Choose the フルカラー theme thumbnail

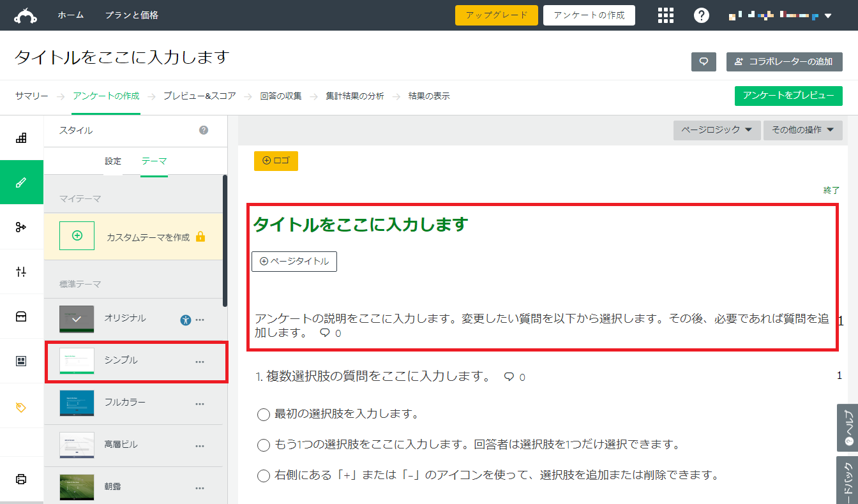pos(77,403)
